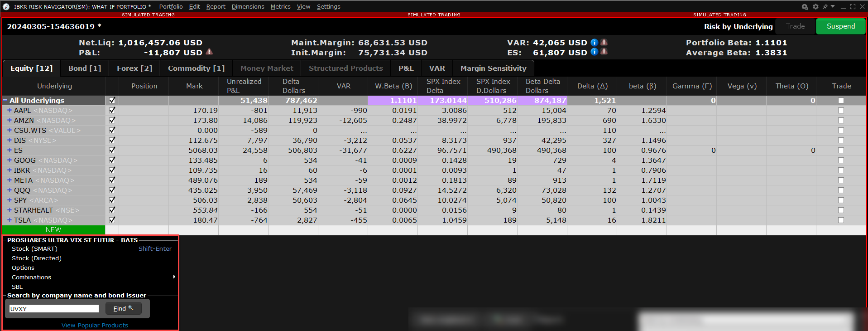Uncheck the All Underlyings checkbox
Image resolution: width=868 pixels, height=331 pixels.
pyautogui.click(x=112, y=100)
